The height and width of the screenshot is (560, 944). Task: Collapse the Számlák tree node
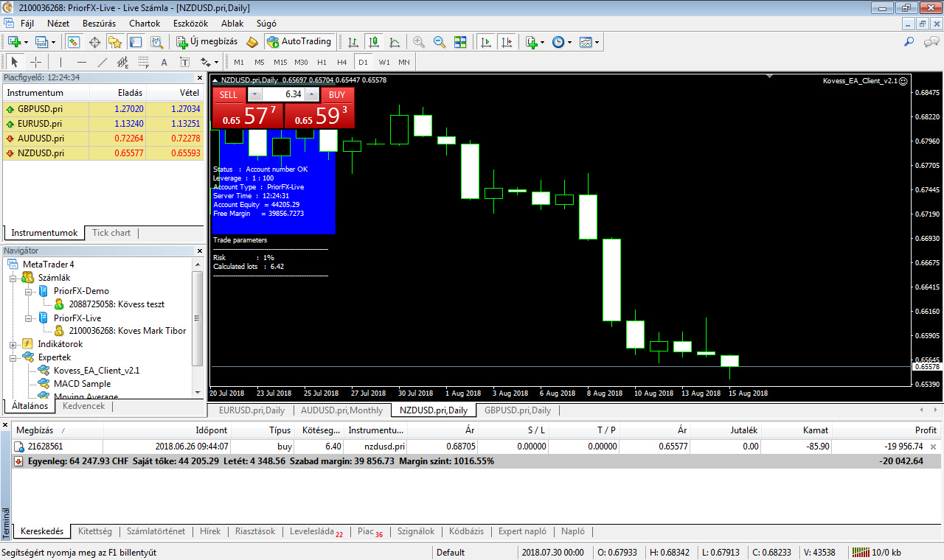coord(13,278)
